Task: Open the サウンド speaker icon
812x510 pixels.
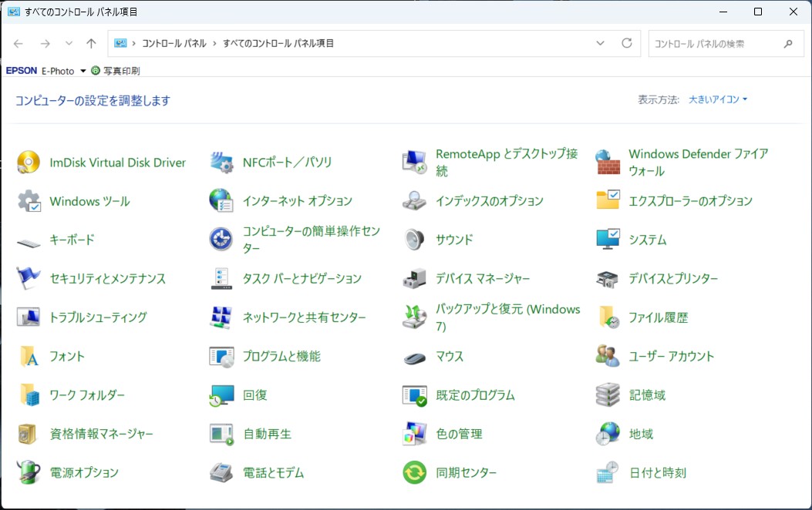Action: pos(415,240)
